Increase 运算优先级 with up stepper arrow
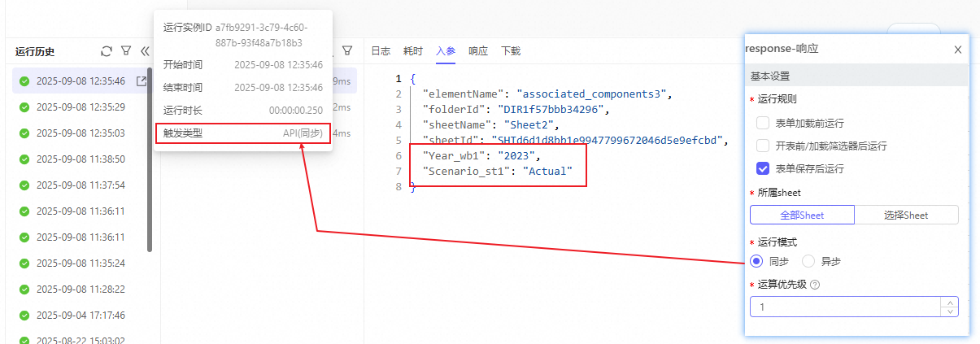This screenshot has width=980, height=344. coord(950,302)
